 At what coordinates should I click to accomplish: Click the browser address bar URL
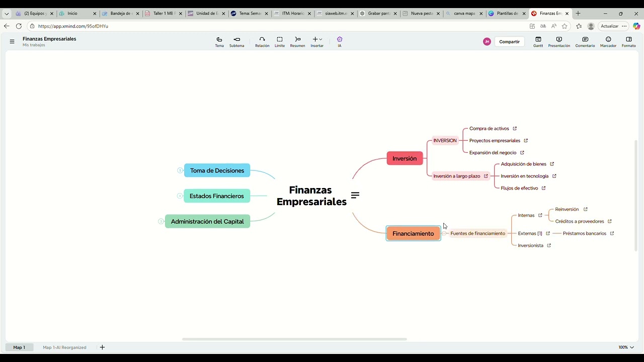coord(73,26)
